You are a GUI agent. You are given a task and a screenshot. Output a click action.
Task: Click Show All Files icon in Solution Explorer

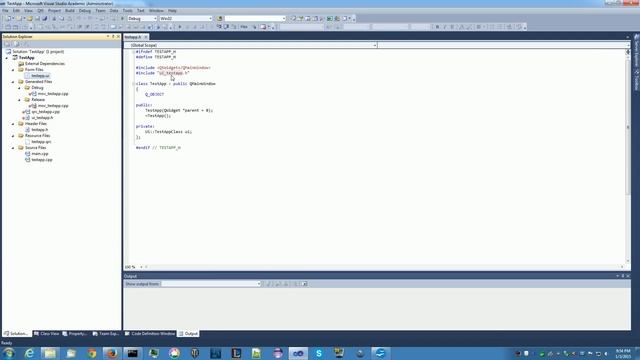(17, 44)
